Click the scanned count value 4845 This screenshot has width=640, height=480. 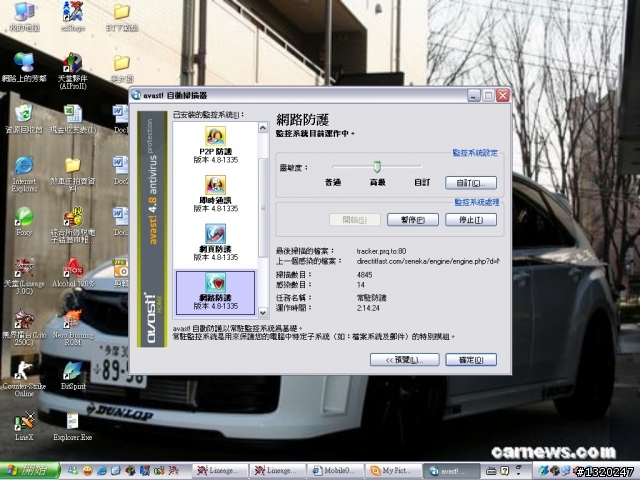point(364,275)
